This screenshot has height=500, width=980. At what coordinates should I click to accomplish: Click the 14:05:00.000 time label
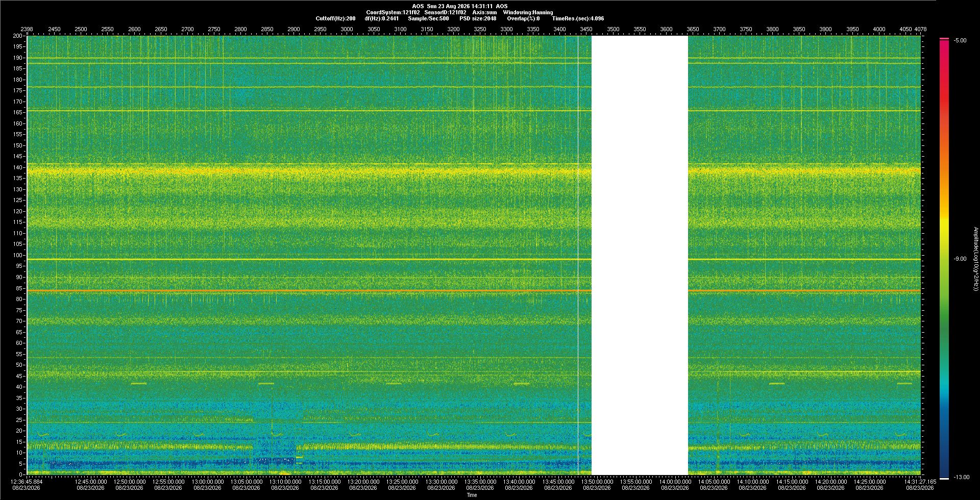click(x=714, y=481)
